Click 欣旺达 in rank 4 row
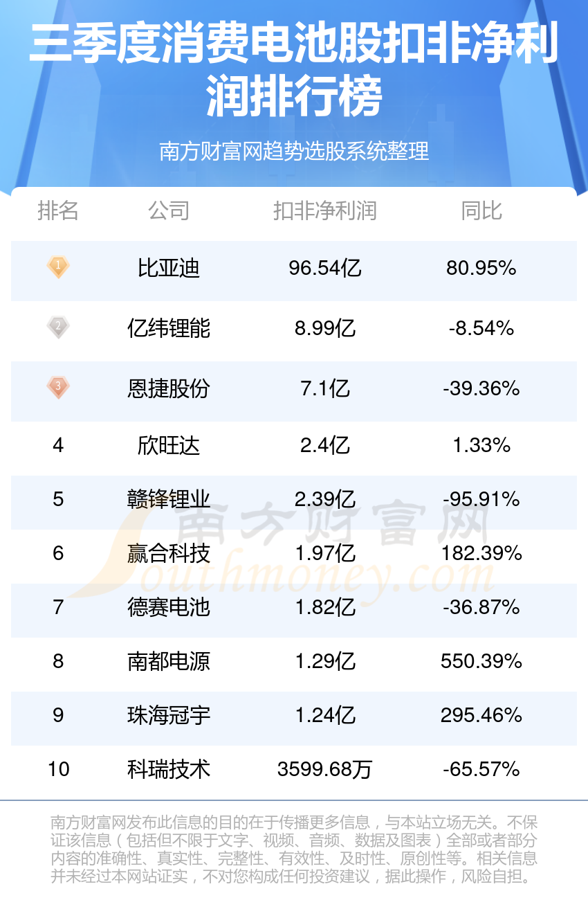588x900 pixels. pyautogui.click(x=169, y=445)
